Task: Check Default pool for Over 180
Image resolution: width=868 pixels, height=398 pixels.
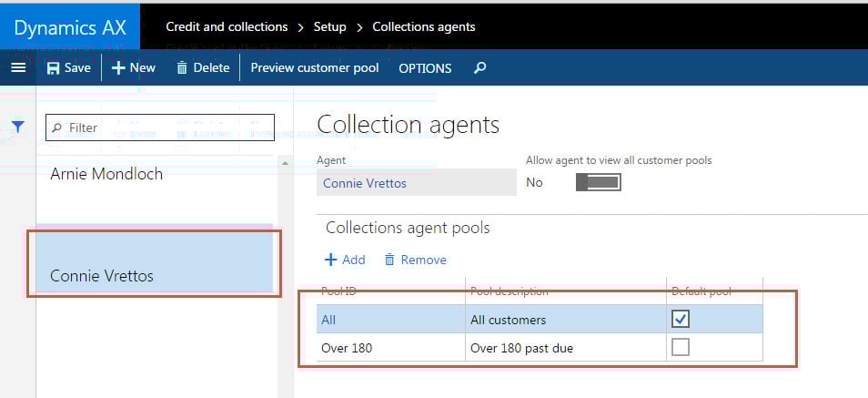Action: pos(680,347)
